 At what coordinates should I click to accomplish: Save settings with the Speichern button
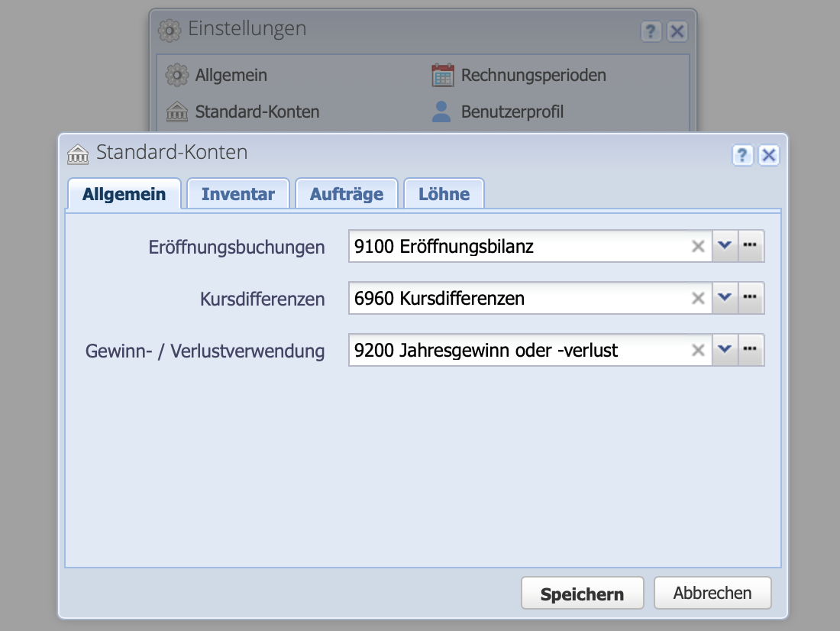pos(582,592)
